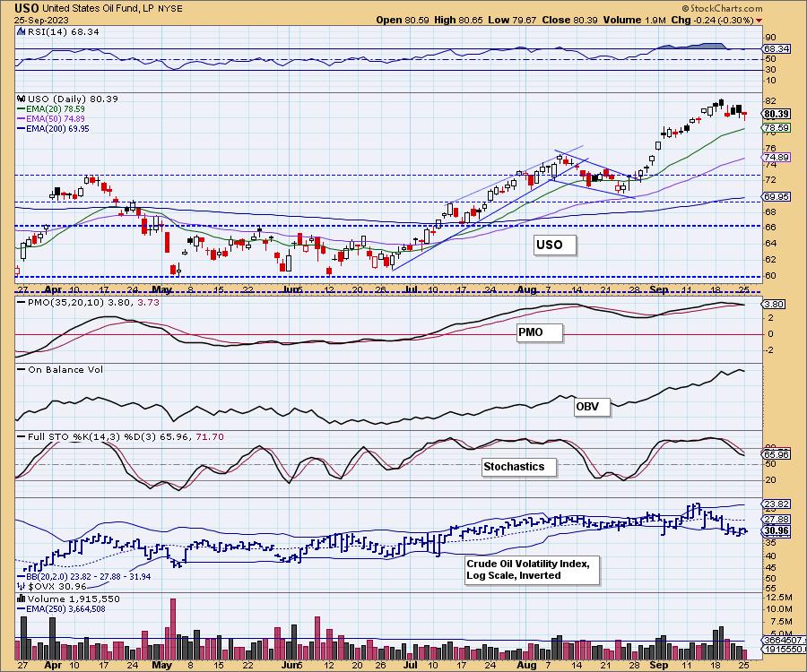Click the PMO annotation box
This screenshot has height=672, width=807.
pyautogui.click(x=540, y=332)
